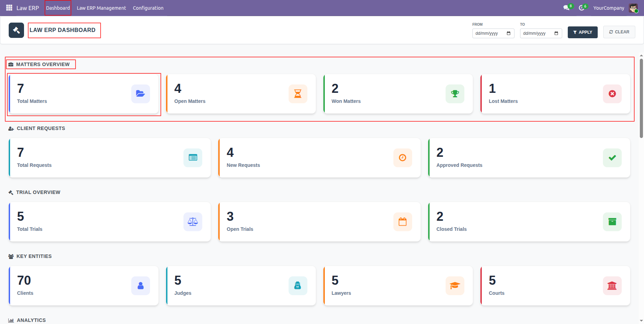The height and width of the screenshot is (324, 644).
Task: Open the messages chat bubble icon
Action: click(566, 8)
